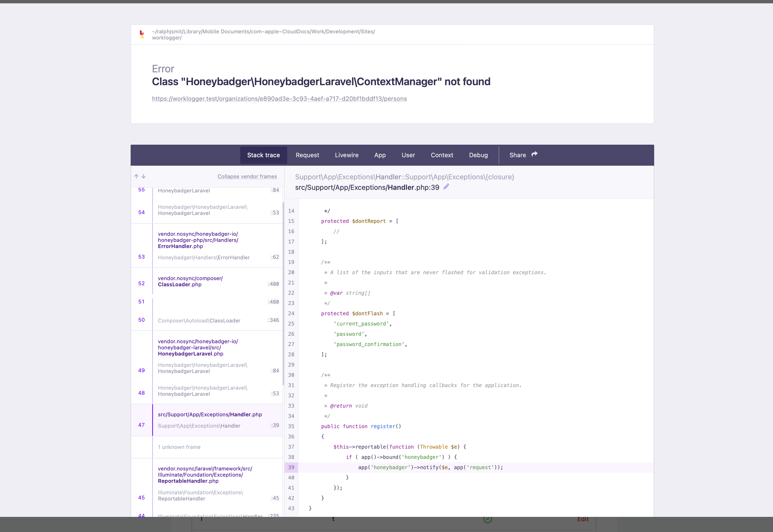Open the Livewire tab
This screenshot has height=532, width=773.
(346, 155)
